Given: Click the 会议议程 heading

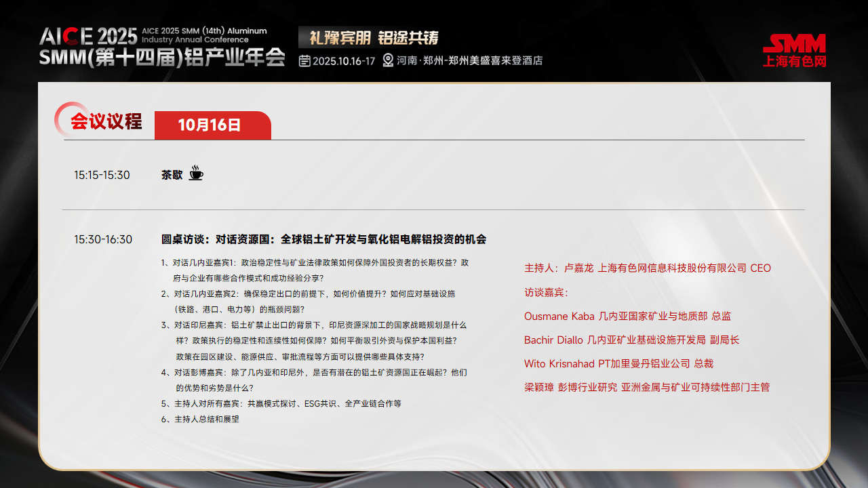Looking at the screenshot, I should (106, 121).
